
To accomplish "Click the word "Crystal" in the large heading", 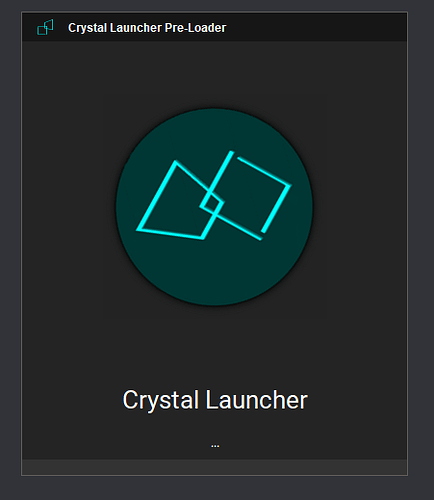I will (x=161, y=400).
